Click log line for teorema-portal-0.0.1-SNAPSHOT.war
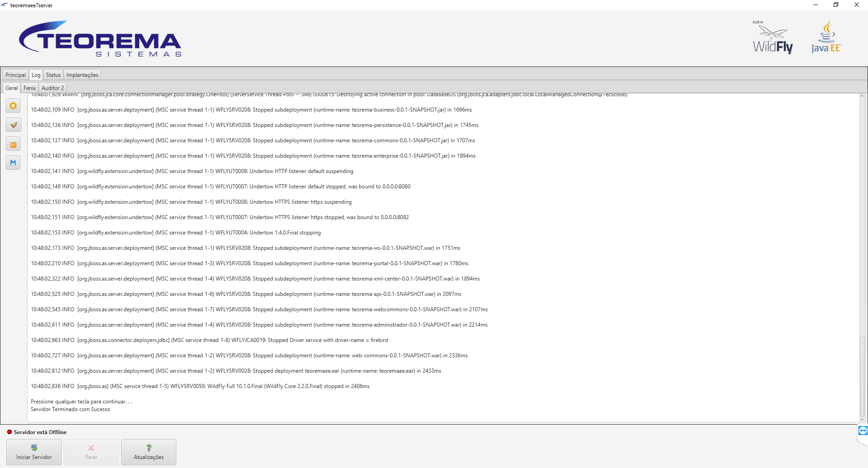The image size is (868, 468). [250, 263]
